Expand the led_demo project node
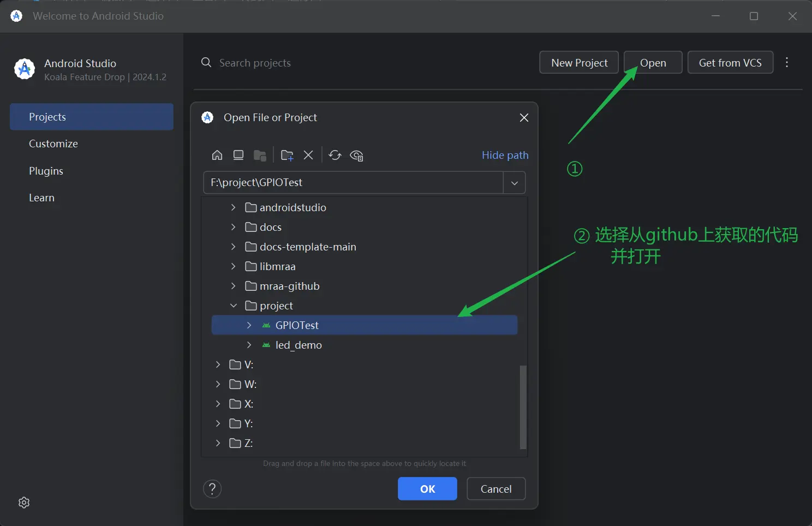Viewport: 812px width, 526px height. pyautogui.click(x=249, y=345)
